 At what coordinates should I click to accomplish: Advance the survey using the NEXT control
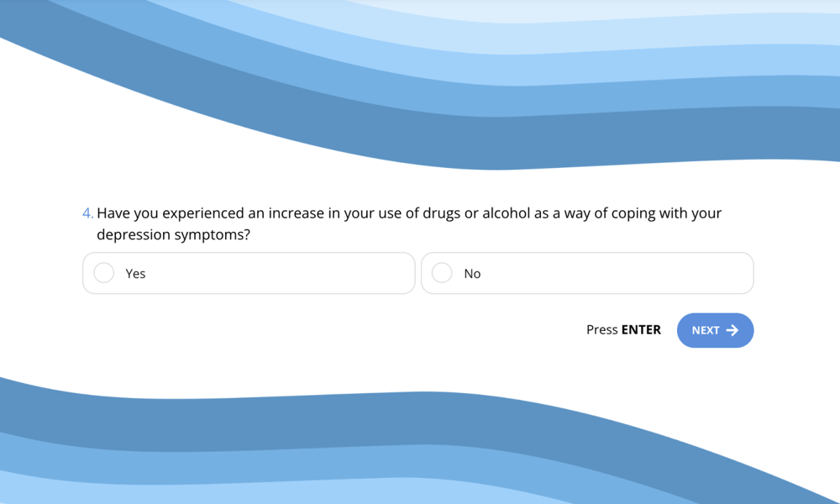pyautogui.click(x=715, y=330)
